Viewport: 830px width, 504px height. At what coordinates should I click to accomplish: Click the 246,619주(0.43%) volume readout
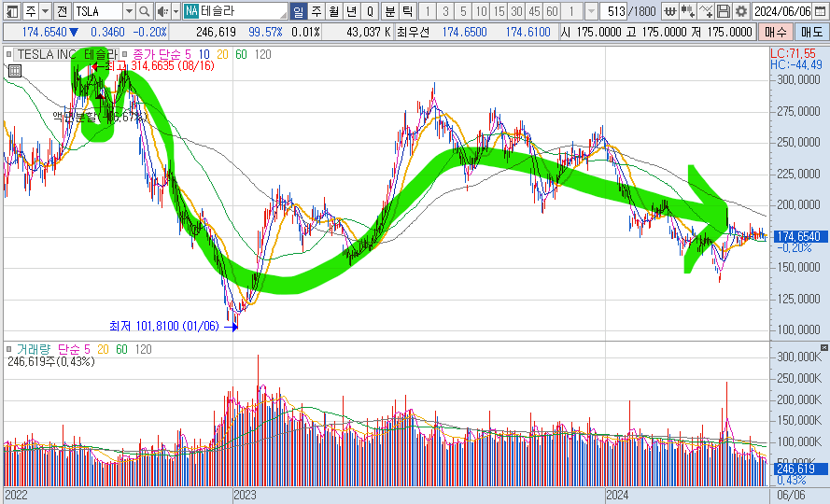tap(50, 361)
